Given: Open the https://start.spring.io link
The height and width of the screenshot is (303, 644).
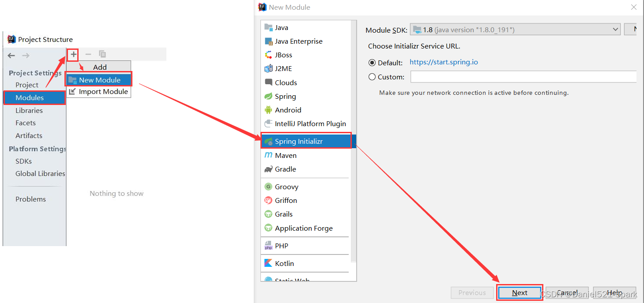Looking at the screenshot, I should (444, 62).
